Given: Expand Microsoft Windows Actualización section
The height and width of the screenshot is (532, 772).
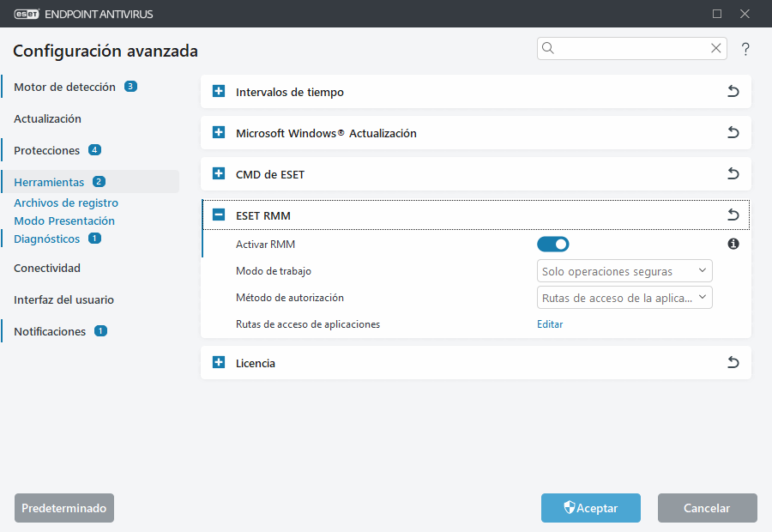Looking at the screenshot, I should (x=219, y=132).
